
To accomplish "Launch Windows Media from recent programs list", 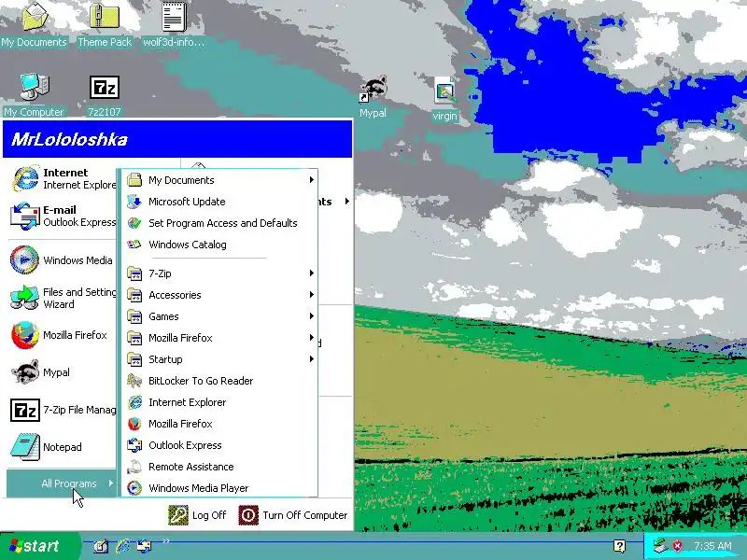I will pyautogui.click(x=63, y=260).
